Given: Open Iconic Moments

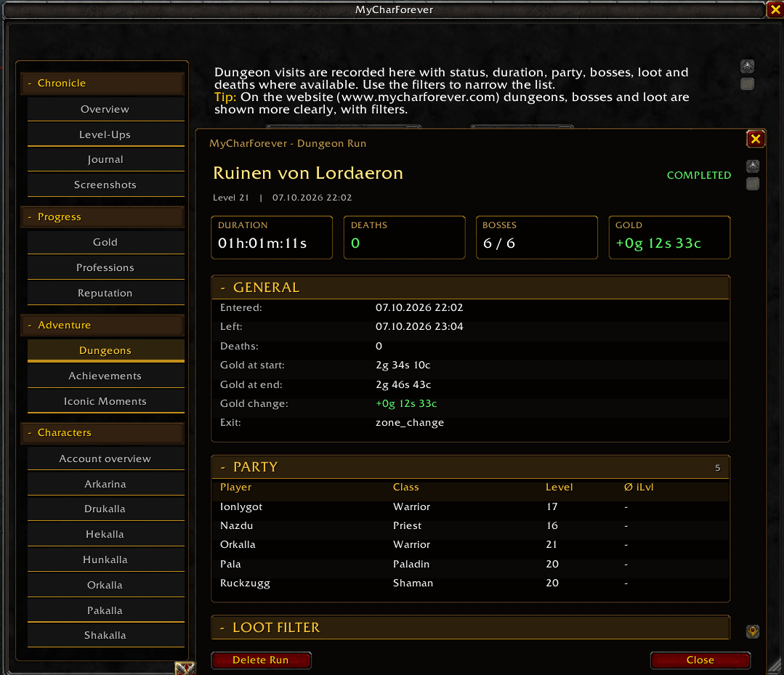Looking at the screenshot, I should 105,402.
